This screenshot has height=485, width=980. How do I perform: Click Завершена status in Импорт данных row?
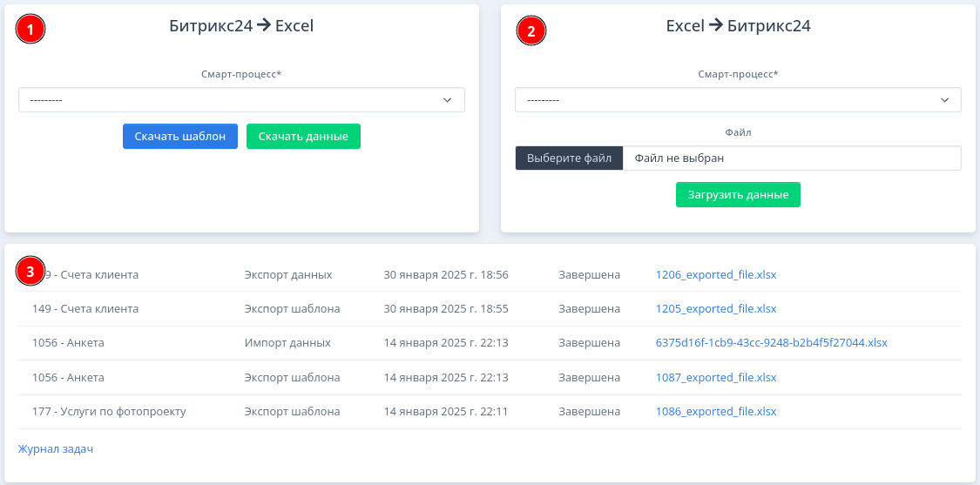(590, 342)
